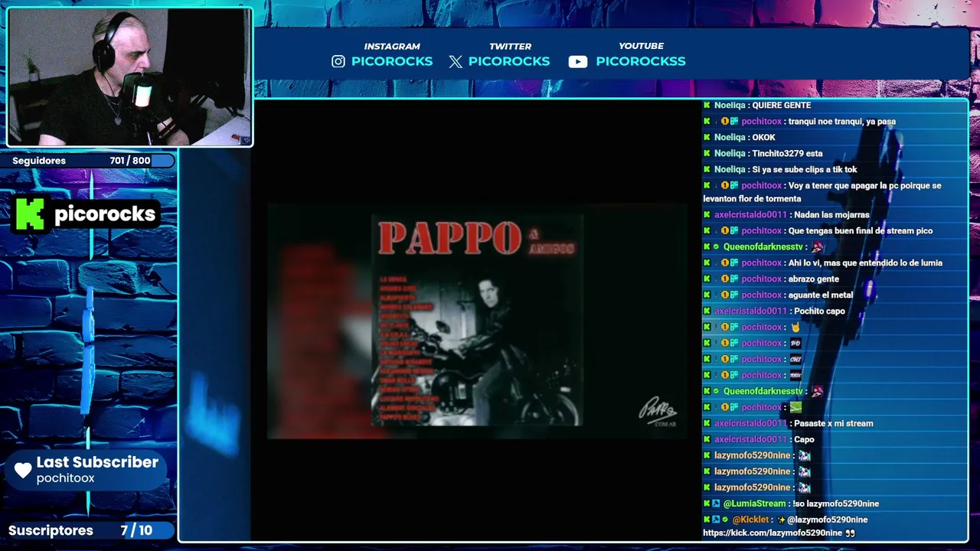The image size is (980, 551).
Task: Click the message 'Ahi lo vi, mas que entendido lo de lumia'
Action: pos(865,262)
